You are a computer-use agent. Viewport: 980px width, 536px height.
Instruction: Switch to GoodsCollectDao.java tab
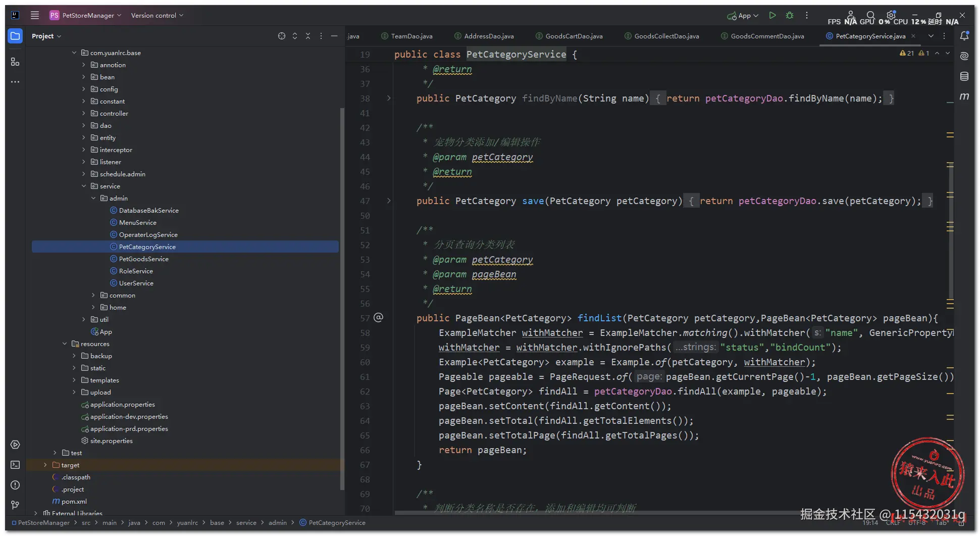pos(662,36)
